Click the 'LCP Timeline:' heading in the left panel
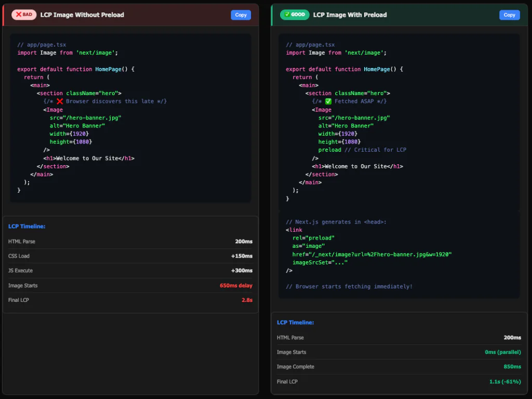Image resolution: width=532 pixels, height=399 pixels. (26, 226)
